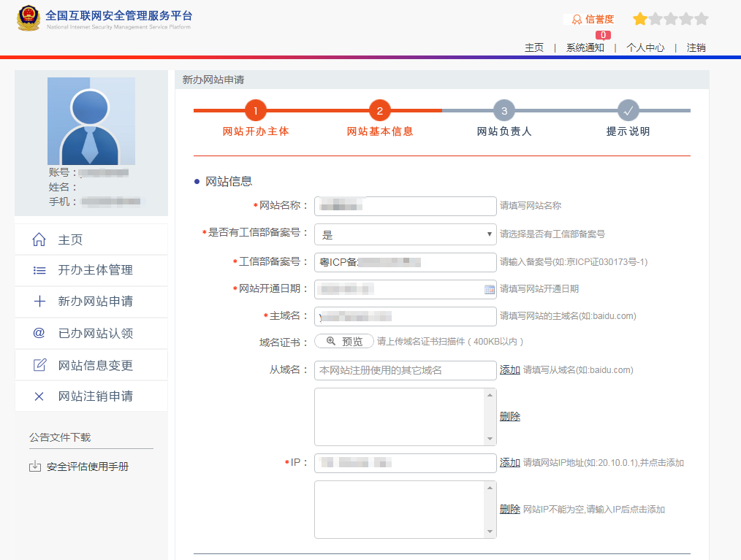Image resolution: width=741 pixels, height=560 pixels.
Task: Click the step 1 circle 网站开办主体
Action: [255, 110]
